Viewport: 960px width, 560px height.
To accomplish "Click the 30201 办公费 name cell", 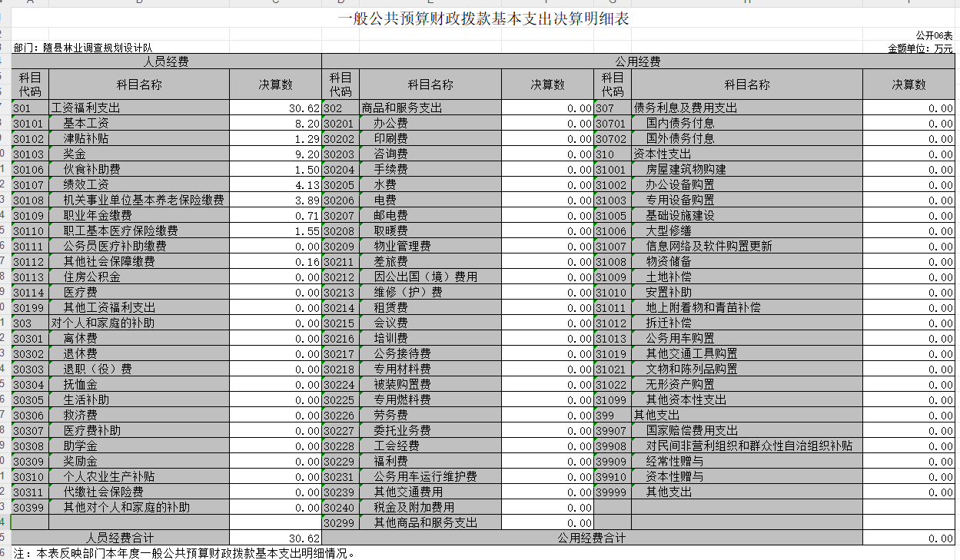I will 430,123.
